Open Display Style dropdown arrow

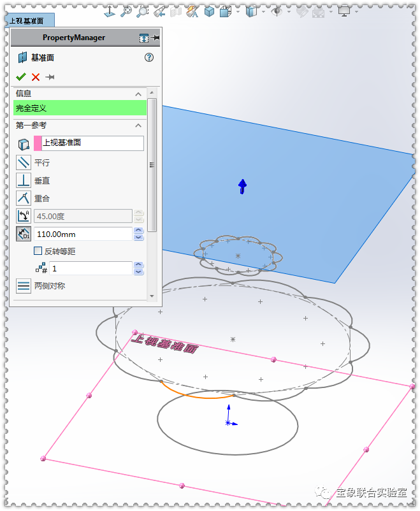[263, 11]
